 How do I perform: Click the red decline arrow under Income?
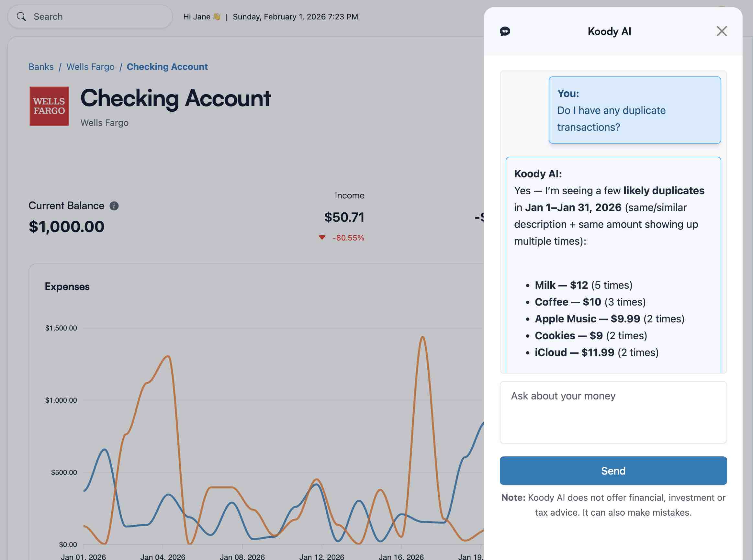coord(322,238)
